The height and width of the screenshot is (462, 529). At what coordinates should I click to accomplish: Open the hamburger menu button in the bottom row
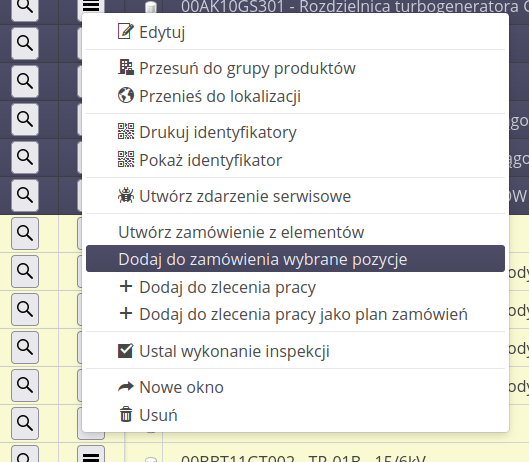coord(91,455)
